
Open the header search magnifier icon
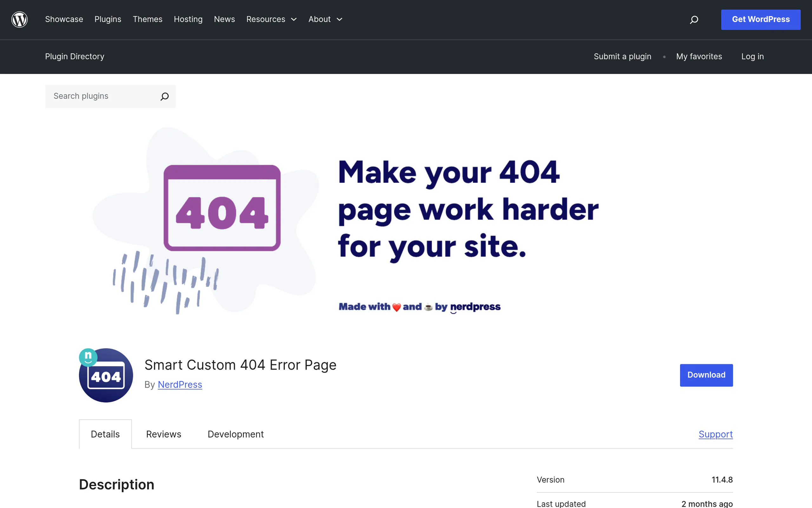694,20
